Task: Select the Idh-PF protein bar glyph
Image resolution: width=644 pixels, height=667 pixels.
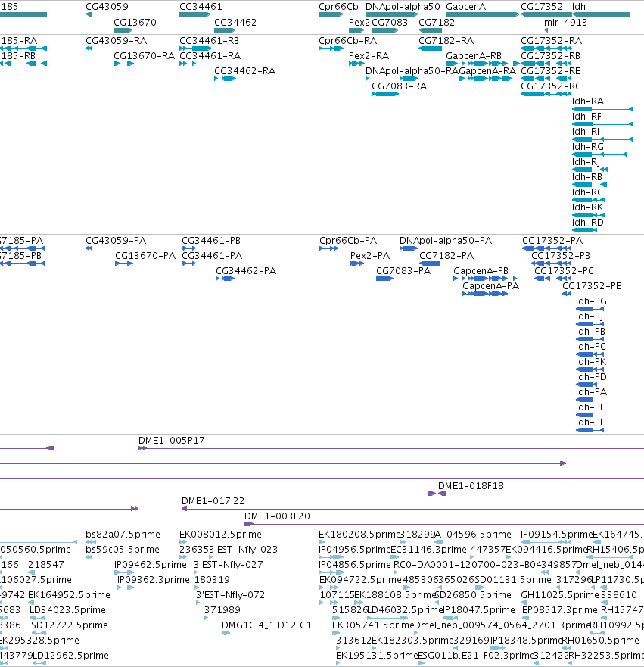Action: 584,415
